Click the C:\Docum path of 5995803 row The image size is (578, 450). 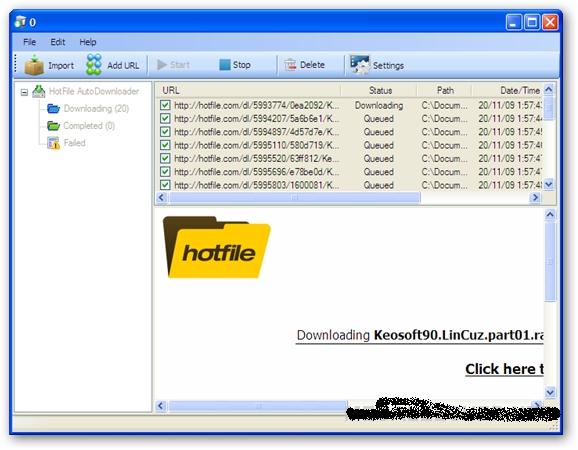pos(445,185)
